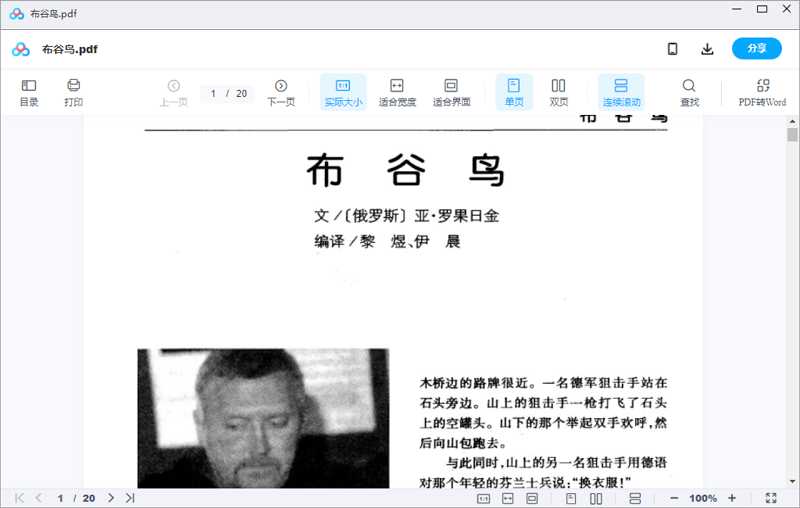The image size is (800, 508).
Task: Open the mobile phone view icon
Action: [673, 49]
